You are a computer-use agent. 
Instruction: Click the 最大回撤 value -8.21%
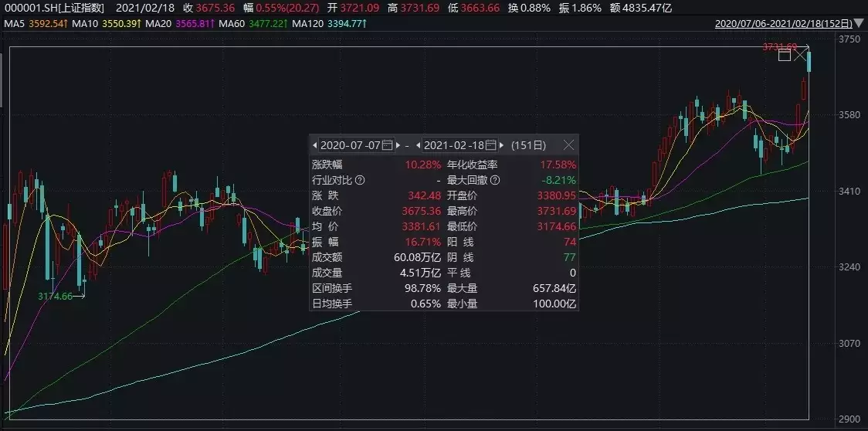tap(559, 180)
